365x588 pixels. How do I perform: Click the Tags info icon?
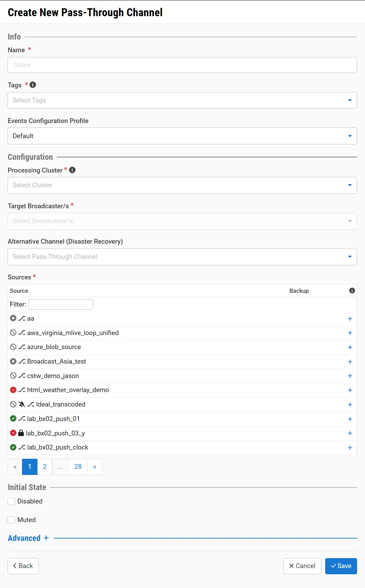coord(33,85)
